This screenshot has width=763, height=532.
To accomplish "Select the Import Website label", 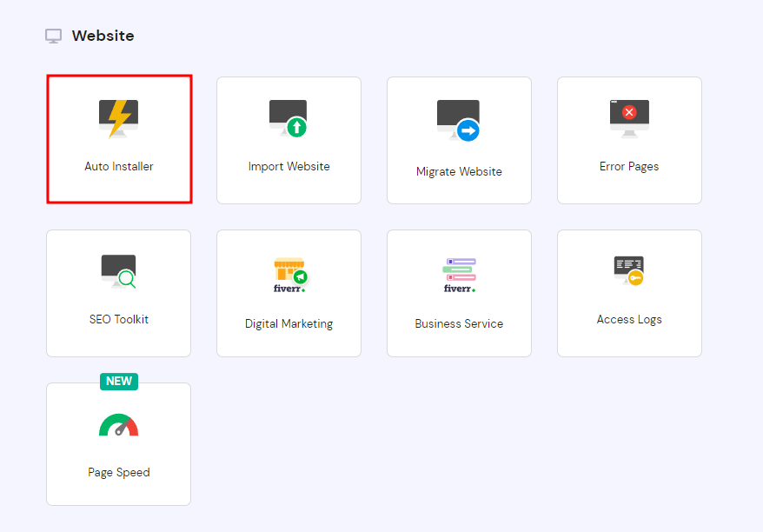I will [x=289, y=166].
